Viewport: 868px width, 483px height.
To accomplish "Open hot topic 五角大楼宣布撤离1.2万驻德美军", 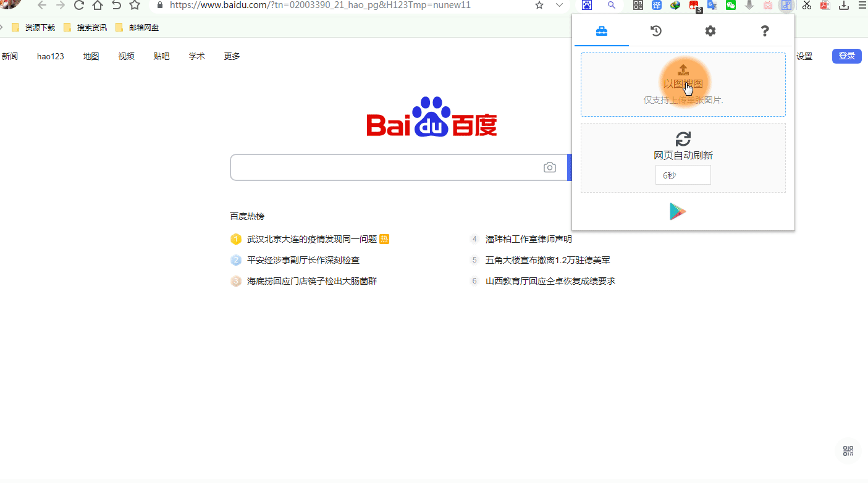I will (548, 260).
